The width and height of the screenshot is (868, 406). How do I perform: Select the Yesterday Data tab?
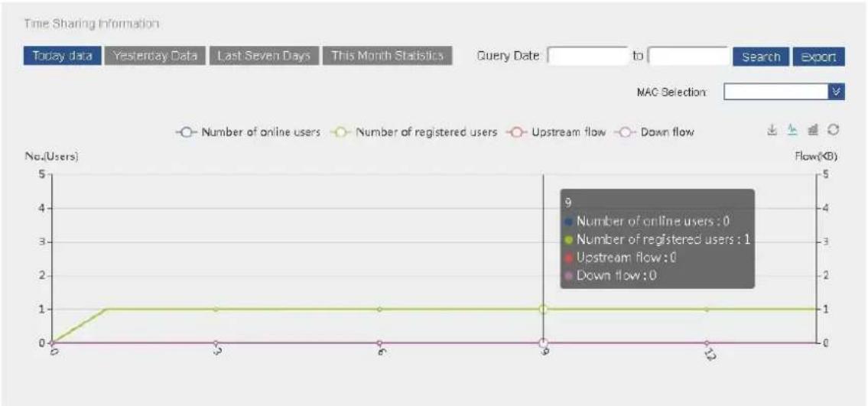pyautogui.click(x=154, y=56)
